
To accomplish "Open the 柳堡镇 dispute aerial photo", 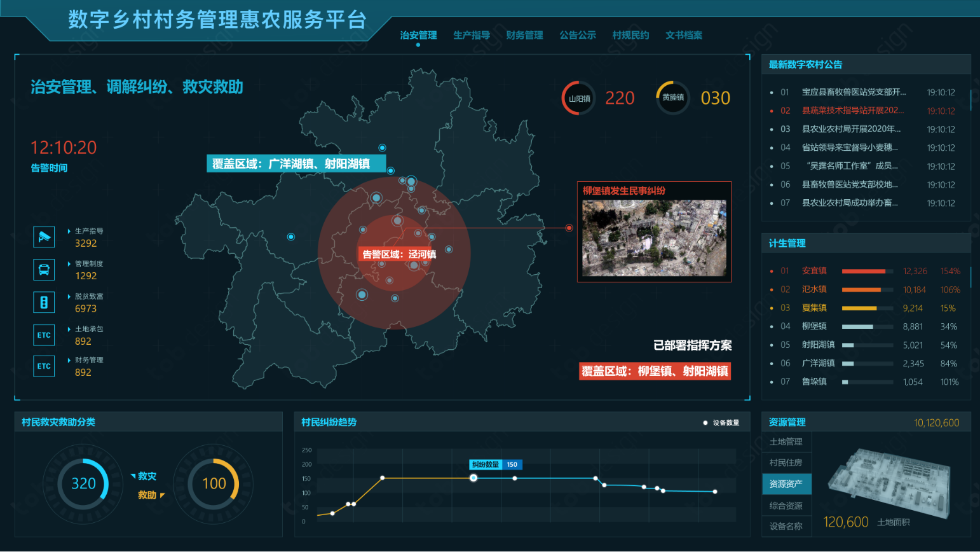I will click(x=654, y=238).
